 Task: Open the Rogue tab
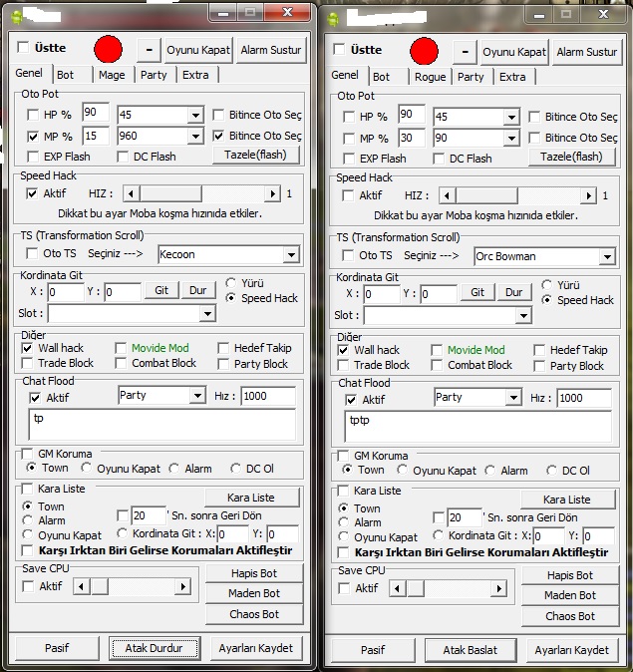430,77
